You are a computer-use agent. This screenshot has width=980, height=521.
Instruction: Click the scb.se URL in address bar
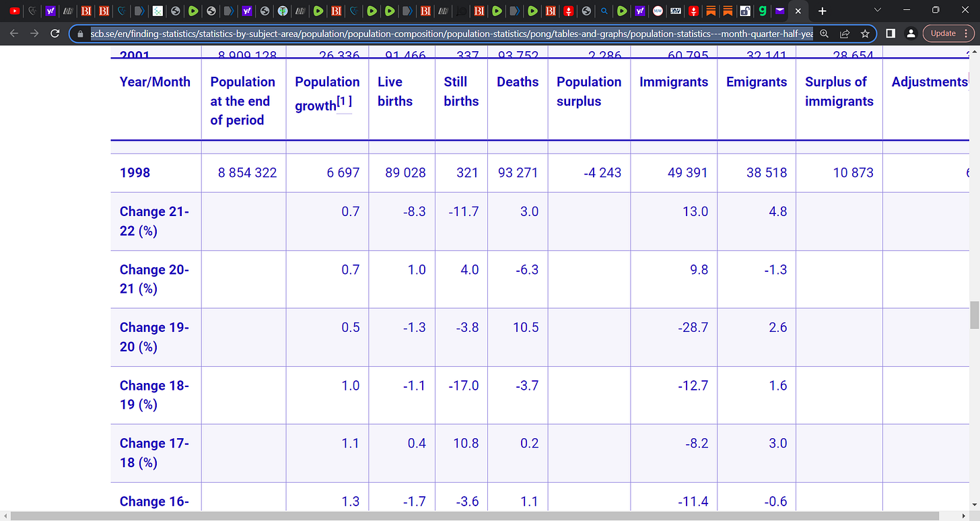point(451,34)
